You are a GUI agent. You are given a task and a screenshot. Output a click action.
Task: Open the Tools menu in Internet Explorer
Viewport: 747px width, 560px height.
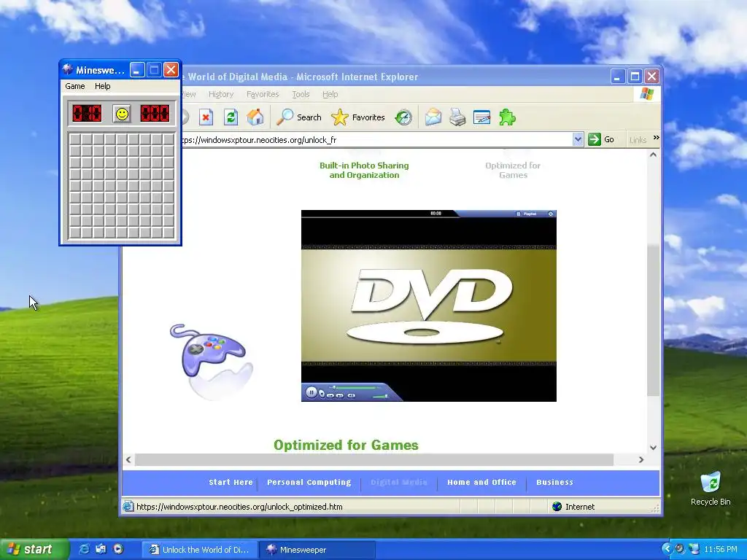(x=301, y=94)
